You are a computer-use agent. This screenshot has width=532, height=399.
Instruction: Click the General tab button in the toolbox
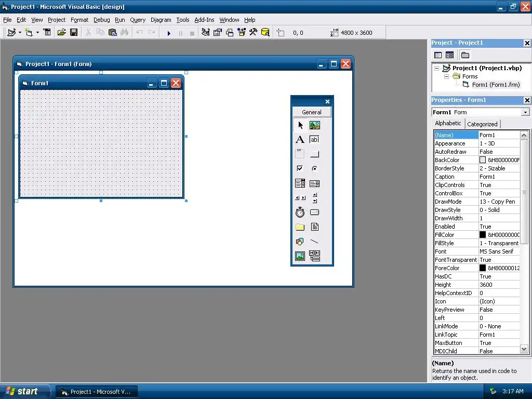coord(312,112)
